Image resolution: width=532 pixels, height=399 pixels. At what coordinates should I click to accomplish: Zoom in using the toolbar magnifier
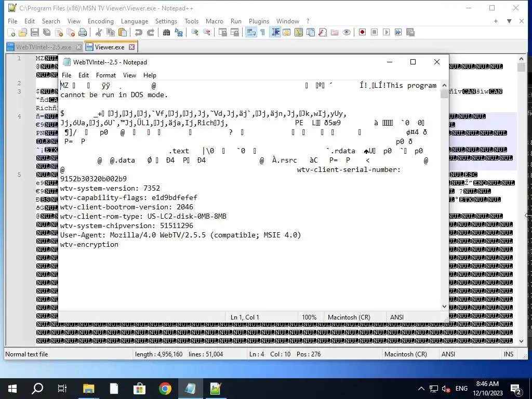click(194, 32)
